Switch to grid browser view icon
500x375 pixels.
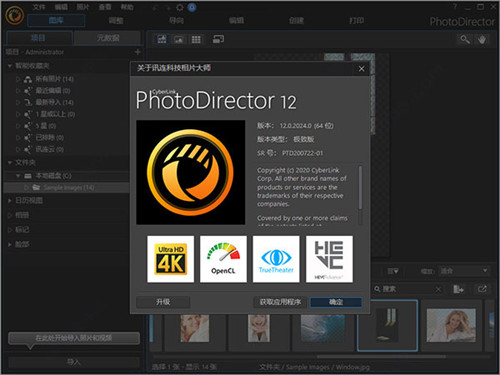coord(196,39)
